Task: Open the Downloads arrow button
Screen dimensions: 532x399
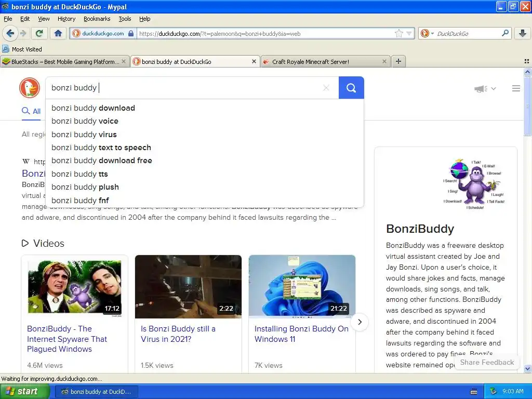Action: [523, 33]
